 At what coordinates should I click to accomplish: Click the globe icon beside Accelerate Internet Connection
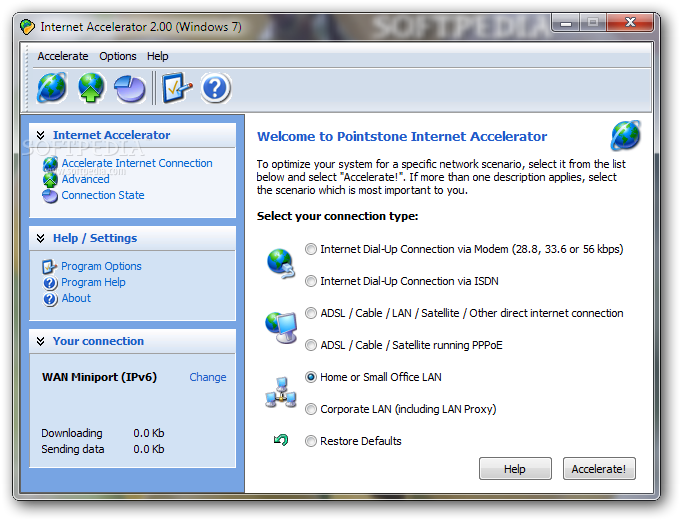tap(50, 164)
